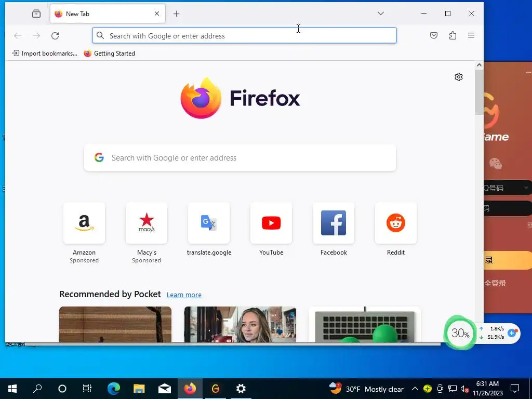Click Firefox icon on taskbar
532x399 pixels.
190,389
